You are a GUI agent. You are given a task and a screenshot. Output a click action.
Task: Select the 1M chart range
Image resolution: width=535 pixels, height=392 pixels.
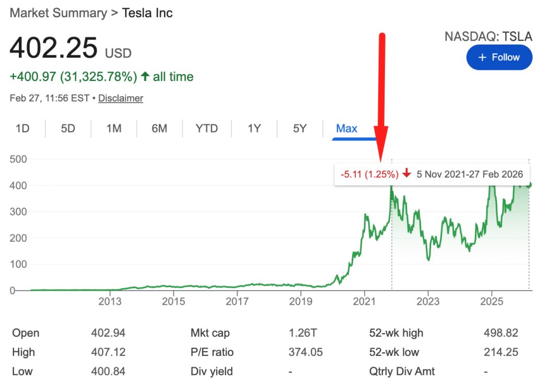tap(113, 128)
